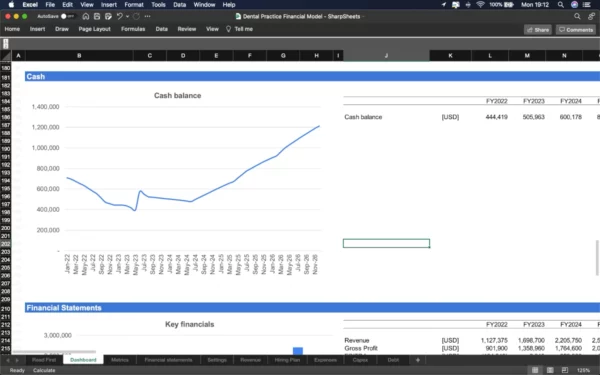The height and width of the screenshot is (375, 600).
Task: Toggle the AutoSave switch
Action: pos(67,16)
